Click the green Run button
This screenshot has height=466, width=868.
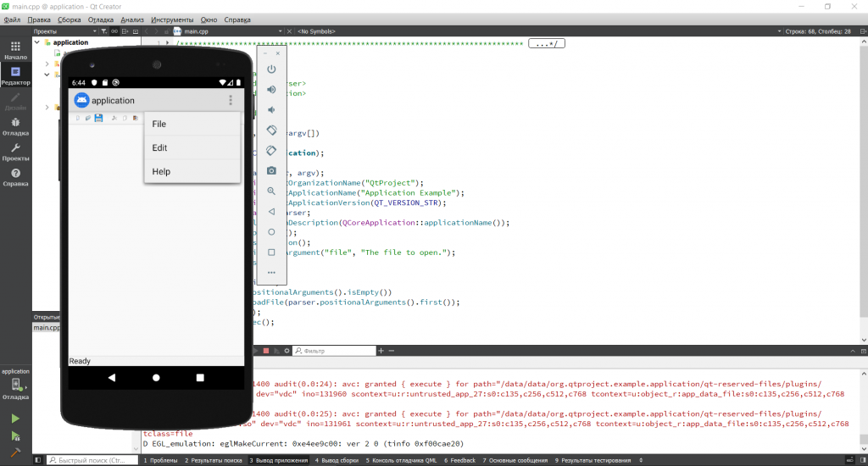(15, 419)
